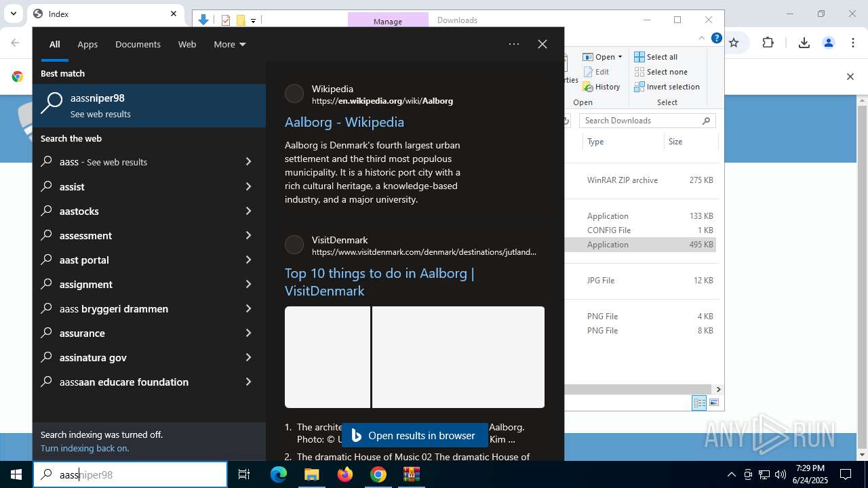Open WinRAR from the taskbar
The width and height of the screenshot is (868, 488).
[x=412, y=474]
